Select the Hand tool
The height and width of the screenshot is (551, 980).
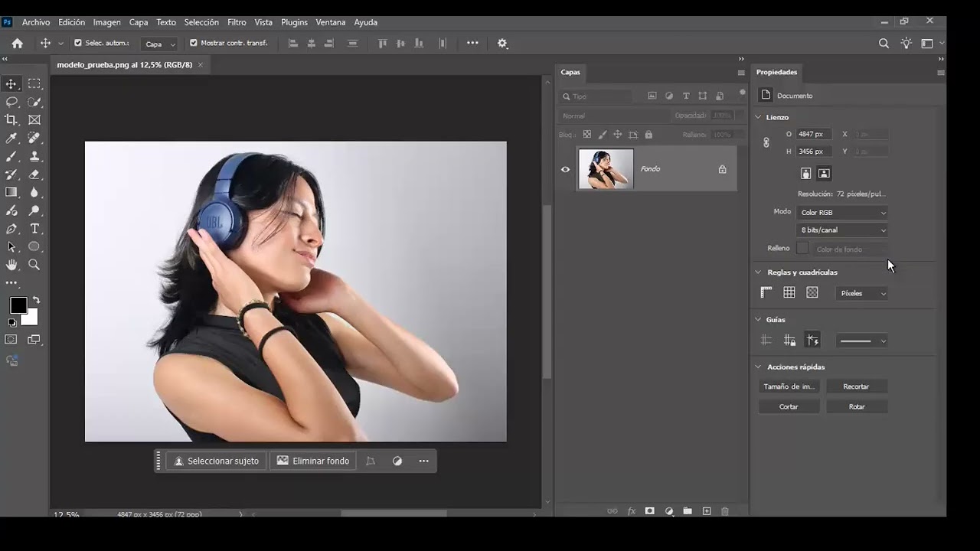pos(11,265)
